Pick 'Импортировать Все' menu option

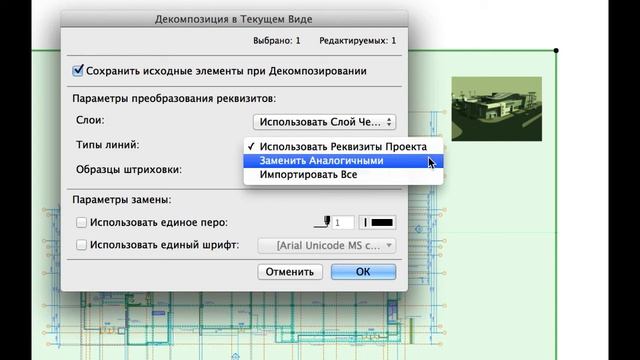pos(343,175)
